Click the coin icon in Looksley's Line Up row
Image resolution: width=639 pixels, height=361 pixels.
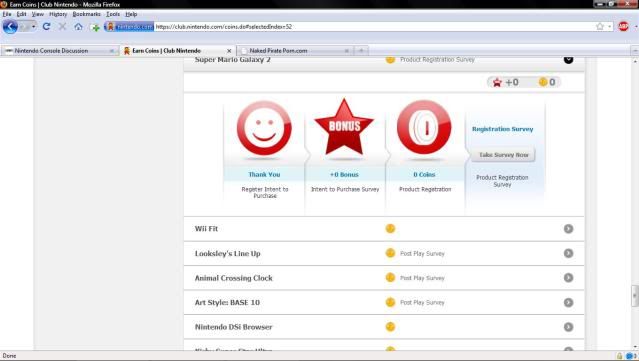pos(390,253)
